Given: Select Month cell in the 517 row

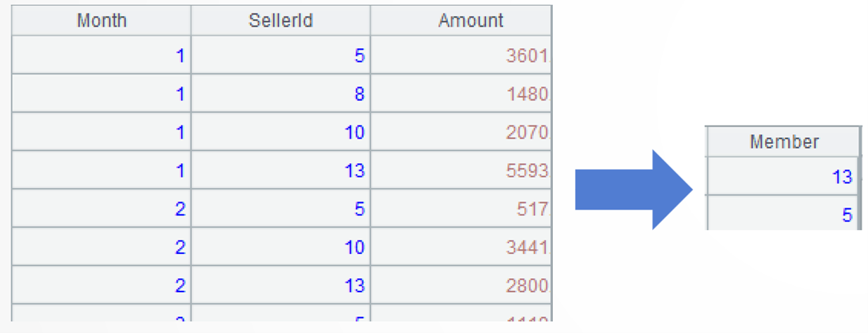Looking at the screenshot, I should (101, 209).
